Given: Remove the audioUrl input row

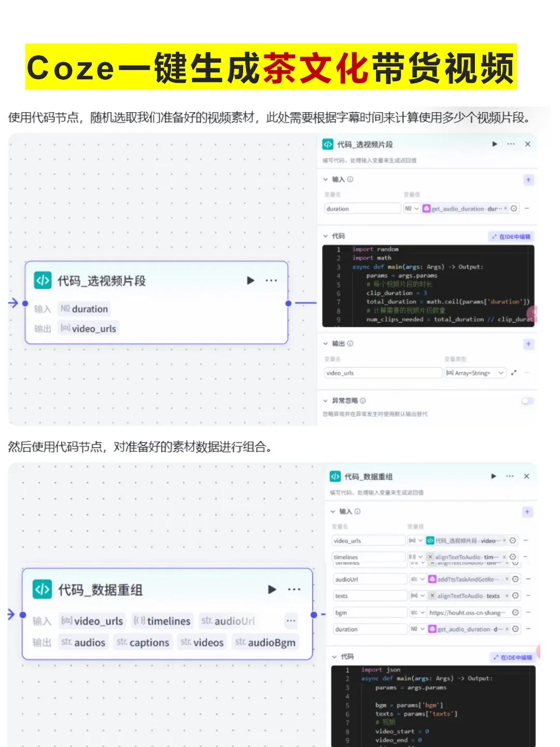Looking at the screenshot, I should pyautogui.click(x=528, y=579).
